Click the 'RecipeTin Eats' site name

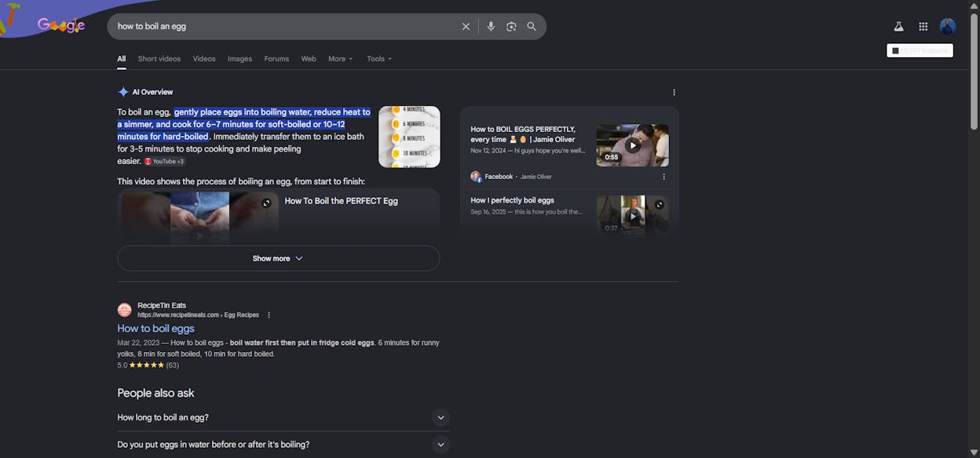click(162, 306)
